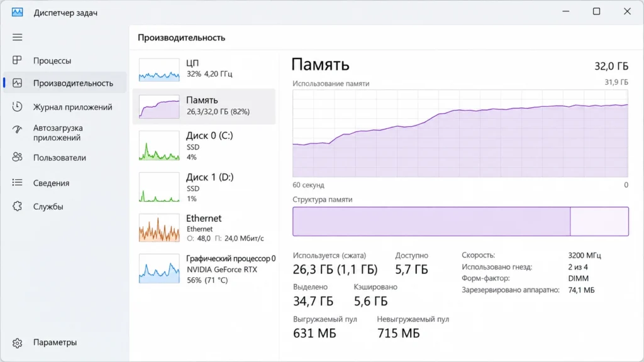Select the Ethernet throughput thumbnail

click(x=159, y=228)
